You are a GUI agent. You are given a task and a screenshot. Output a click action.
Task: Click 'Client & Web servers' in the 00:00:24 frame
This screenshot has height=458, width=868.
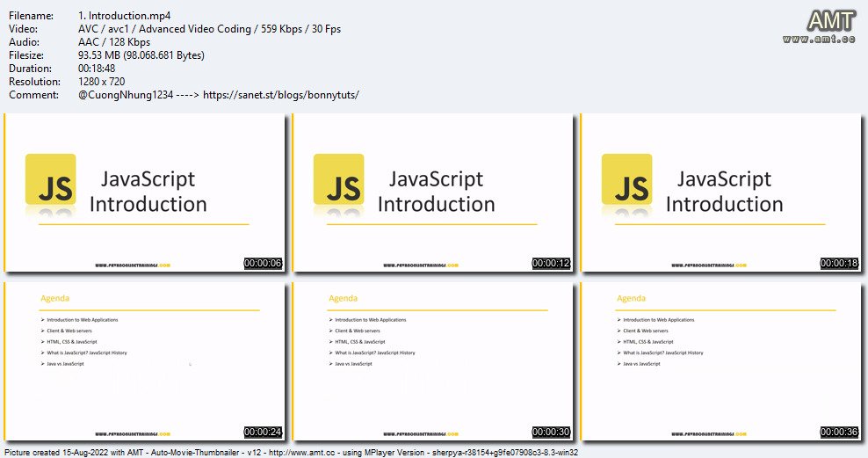(x=69, y=331)
